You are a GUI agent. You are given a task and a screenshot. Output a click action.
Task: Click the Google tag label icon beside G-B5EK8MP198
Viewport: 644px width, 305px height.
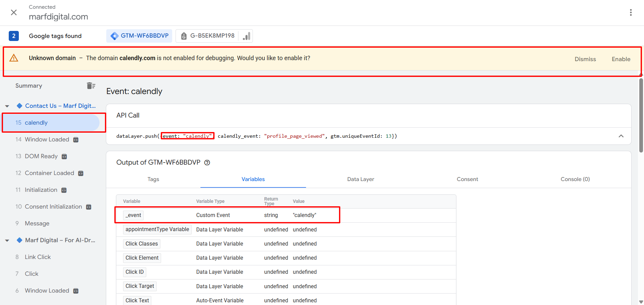point(184,36)
